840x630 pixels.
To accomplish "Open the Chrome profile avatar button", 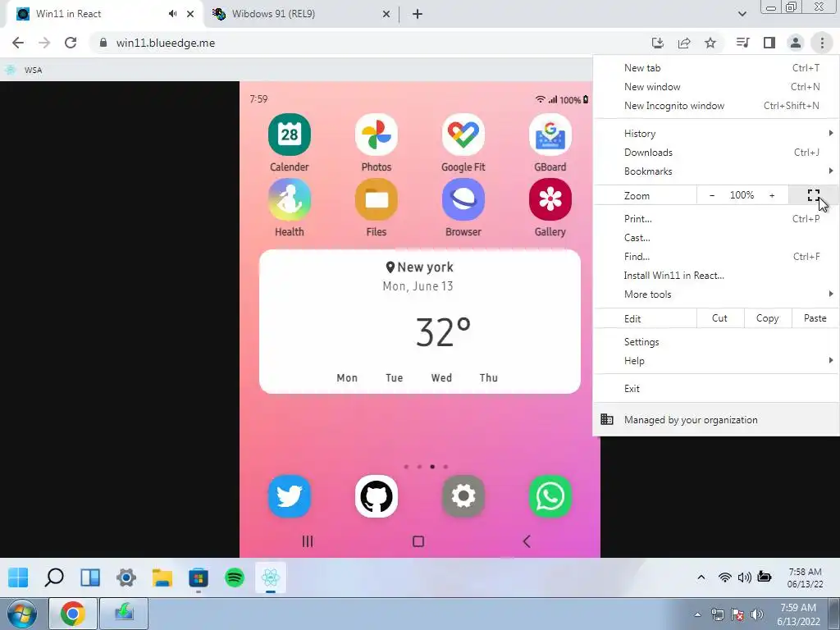I will click(796, 43).
